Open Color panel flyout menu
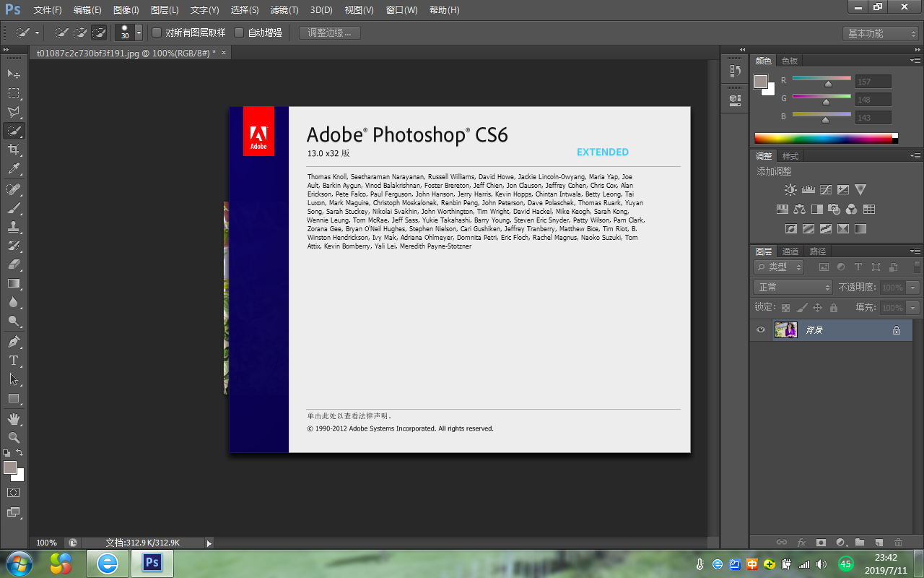924x578 pixels. [x=915, y=61]
